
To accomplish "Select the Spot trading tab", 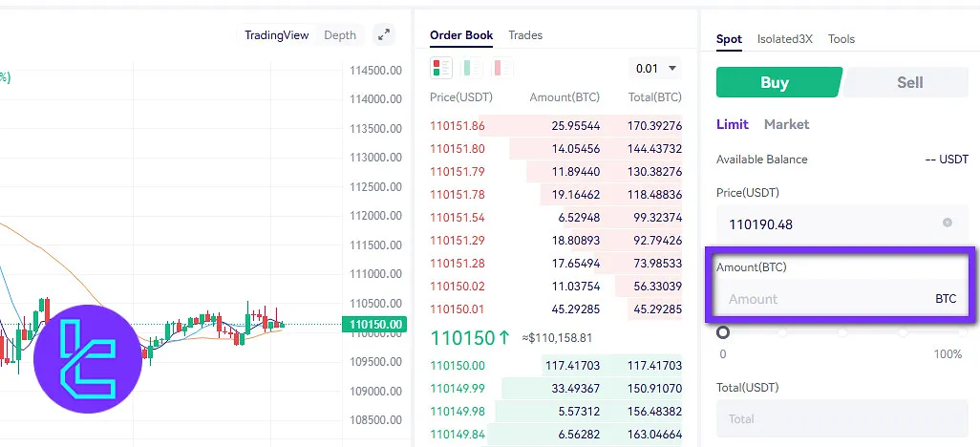I will (729, 39).
